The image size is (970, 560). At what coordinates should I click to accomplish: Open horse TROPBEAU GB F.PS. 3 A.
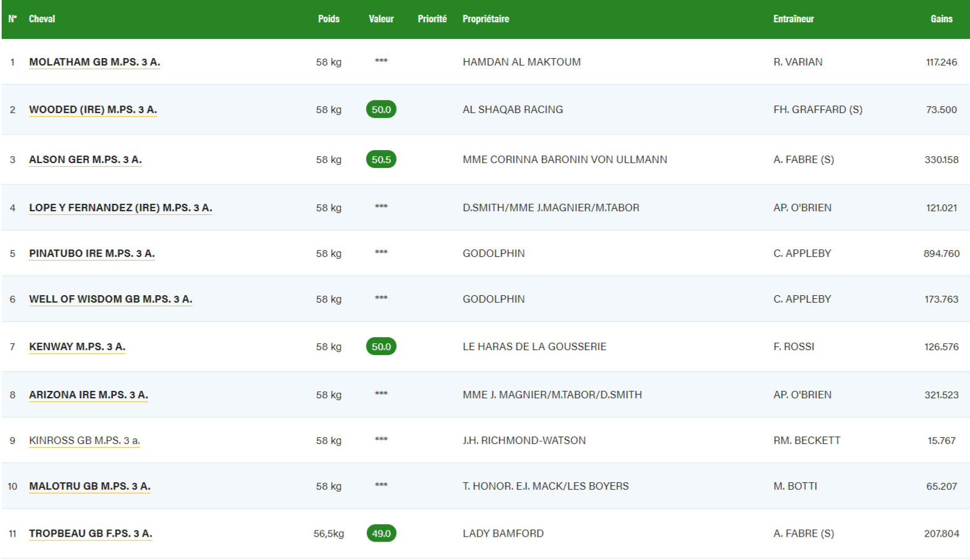pyautogui.click(x=91, y=534)
